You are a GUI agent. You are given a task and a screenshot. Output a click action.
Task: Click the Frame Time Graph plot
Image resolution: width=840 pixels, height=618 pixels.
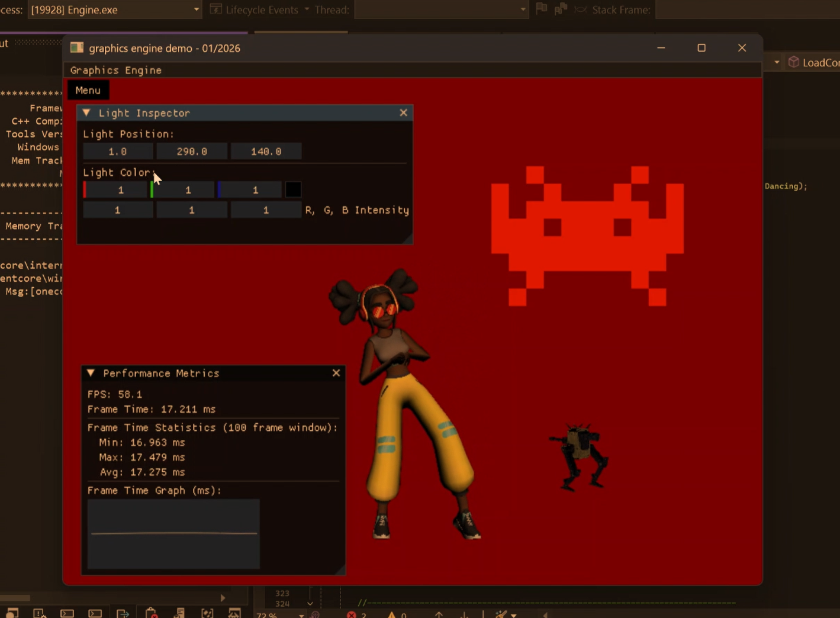(x=173, y=533)
